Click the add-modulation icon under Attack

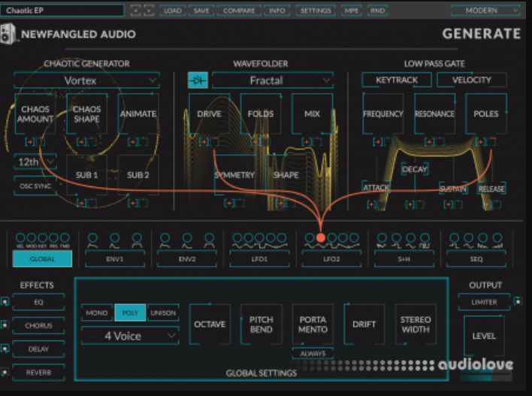coord(371,204)
